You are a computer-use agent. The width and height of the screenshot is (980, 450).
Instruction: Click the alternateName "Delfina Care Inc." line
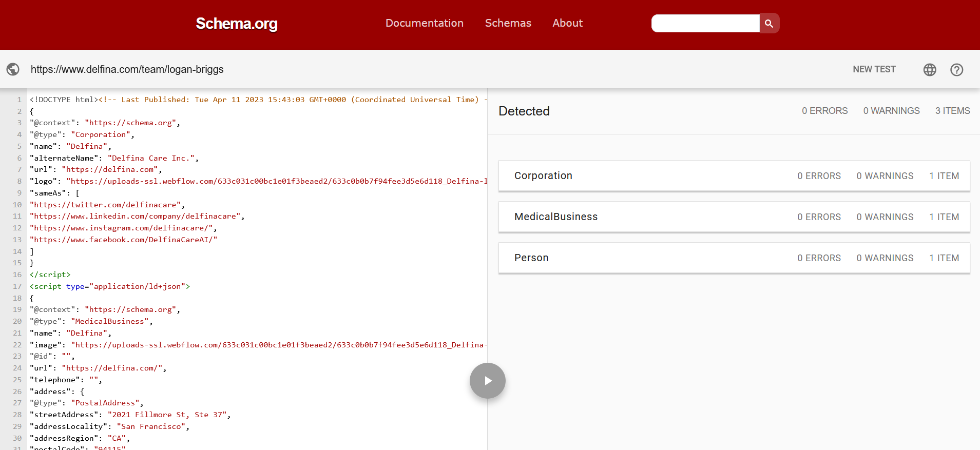114,158
